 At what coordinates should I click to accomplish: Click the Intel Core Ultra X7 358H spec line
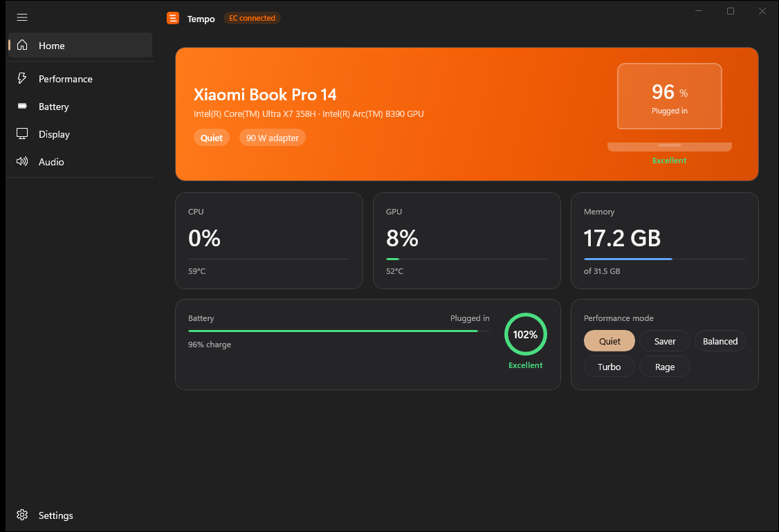tap(309, 113)
